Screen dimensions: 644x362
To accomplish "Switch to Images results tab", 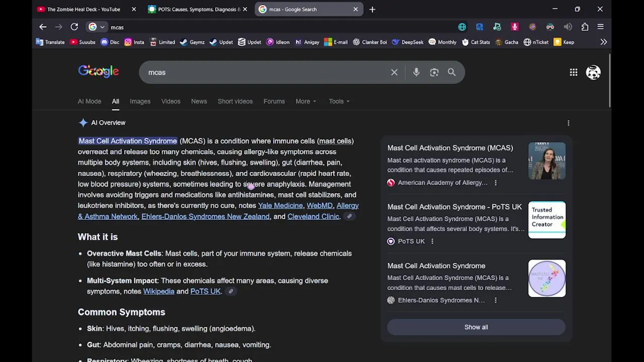I will tap(140, 101).
